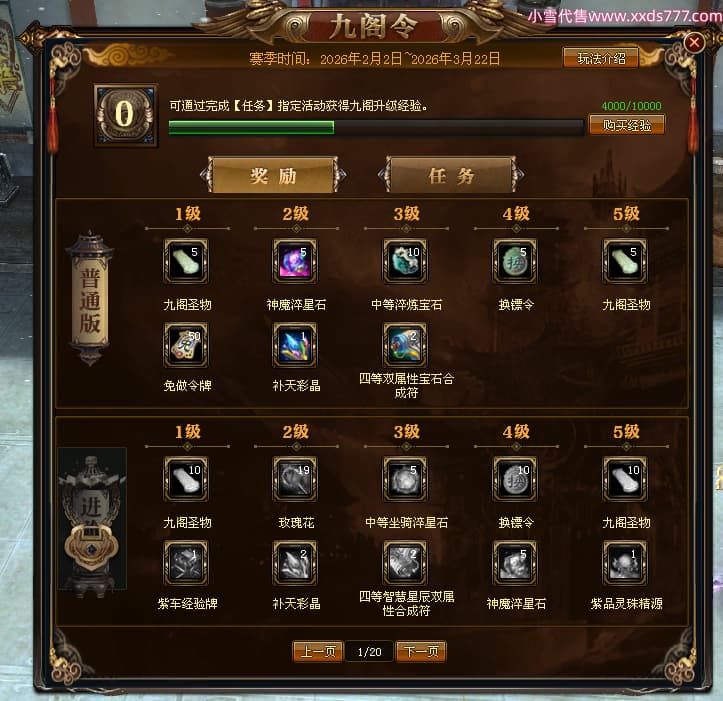Screen dimensions: 723x701
Task: Click the 免做令牌 reward icon
Action: (x=186, y=345)
